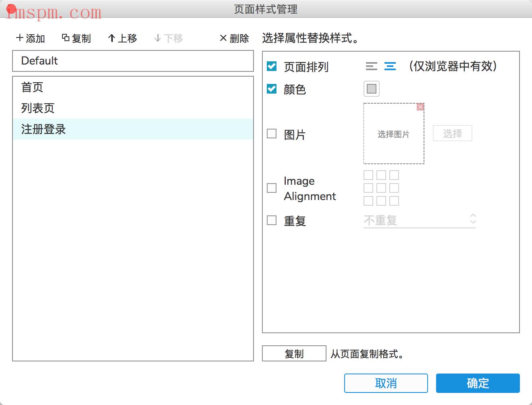Enable the 重复 checkbox
Viewport: 532px width, 405px height.
point(272,220)
